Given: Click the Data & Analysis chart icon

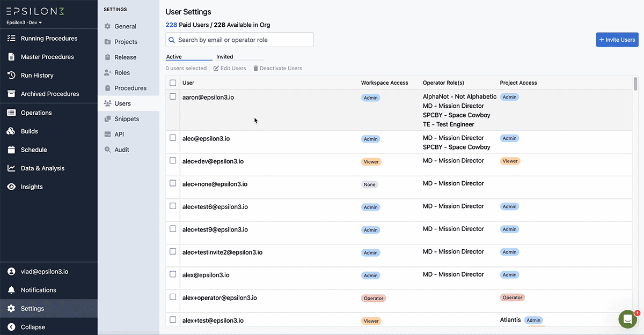Looking at the screenshot, I should [11, 168].
